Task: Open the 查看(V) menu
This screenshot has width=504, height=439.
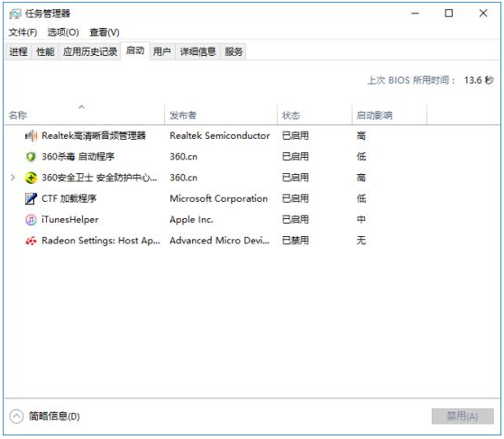Action: (x=105, y=32)
